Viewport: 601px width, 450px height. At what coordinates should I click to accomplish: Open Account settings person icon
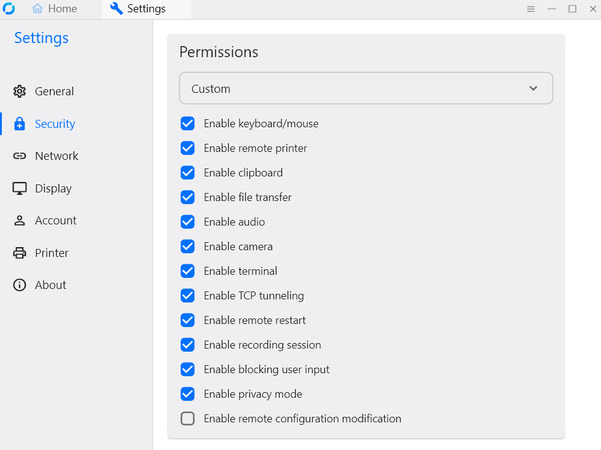point(20,220)
